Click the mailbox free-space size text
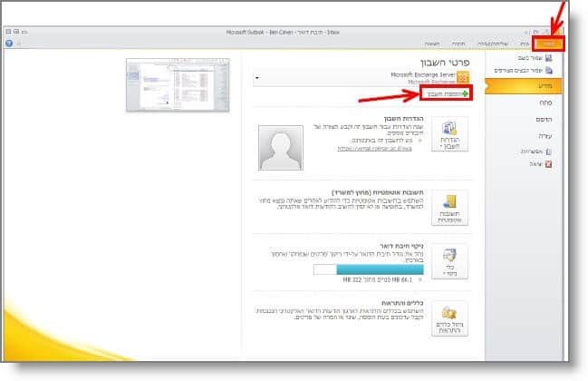Viewport: 588px width, 381px height. 377,280
